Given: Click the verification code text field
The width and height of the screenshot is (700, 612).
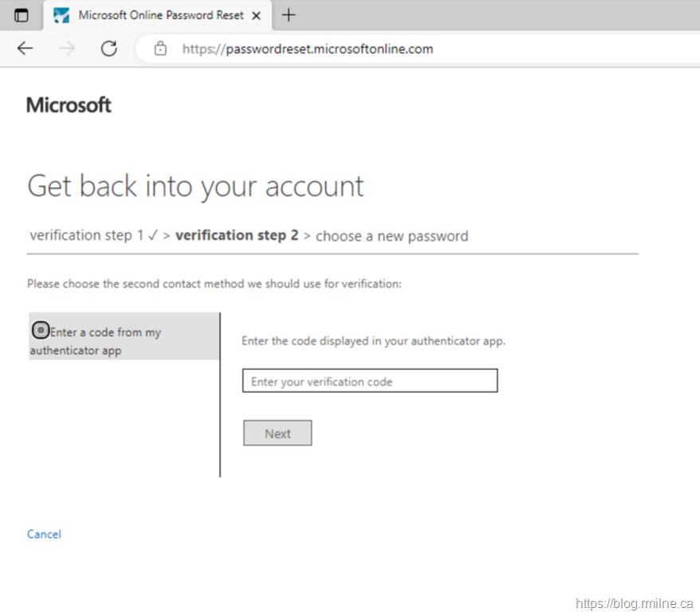Looking at the screenshot, I should click(370, 381).
